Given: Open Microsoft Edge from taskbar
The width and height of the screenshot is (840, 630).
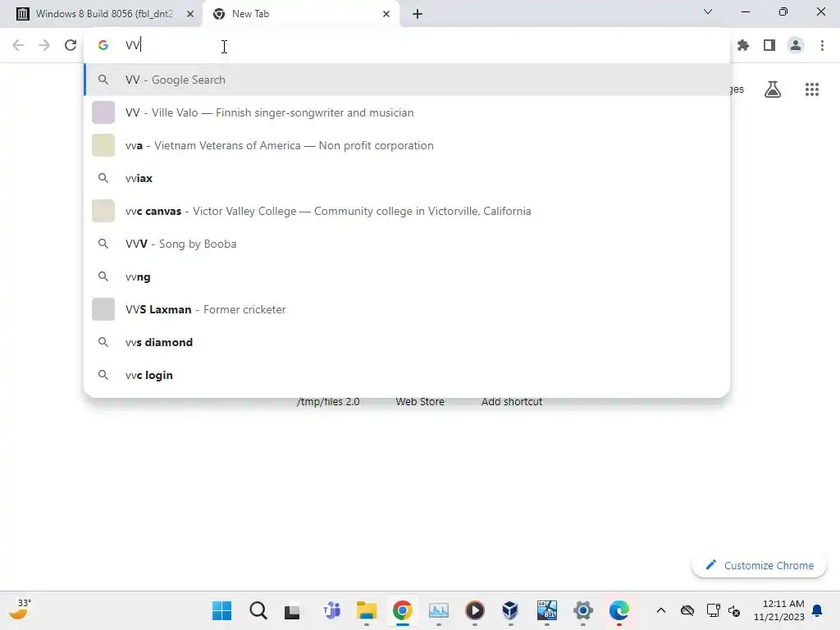Looking at the screenshot, I should pos(619,610).
